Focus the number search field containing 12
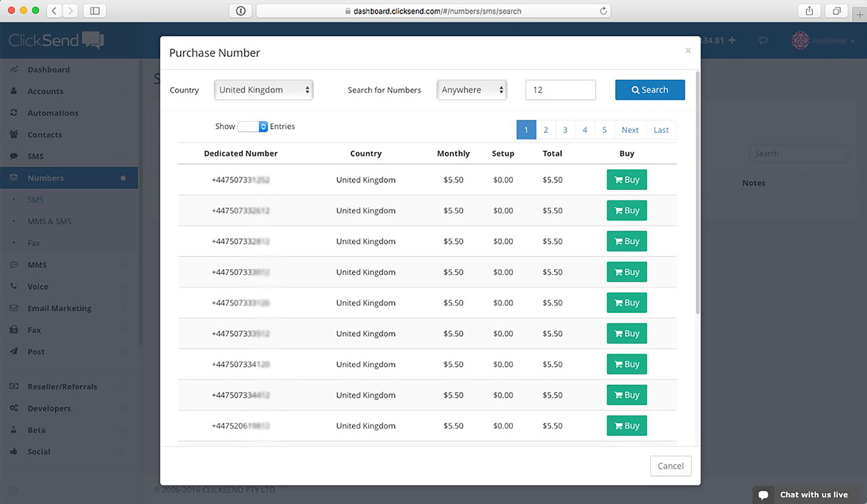The width and height of the screenshot is (867, 504). click(x=560, y=90)
